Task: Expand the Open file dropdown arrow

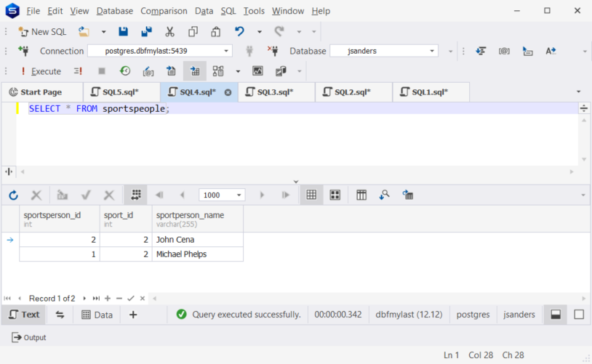Action: point(103,32)
